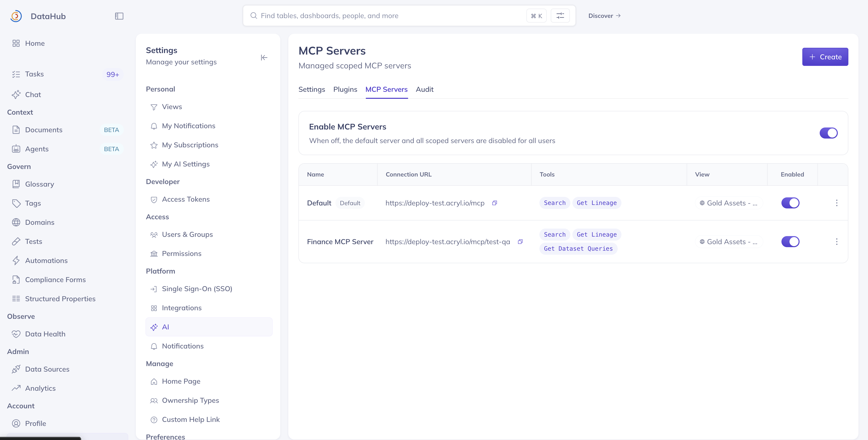This screenshot has height=440, width=868.
Task: Collapse the Settings panel arrow
Action: [264, 58]
